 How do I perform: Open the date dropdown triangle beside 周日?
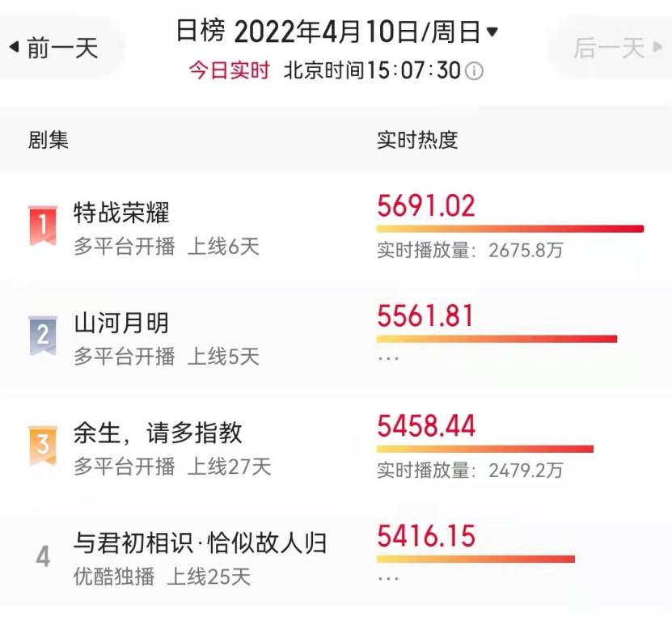pos(492,32)
